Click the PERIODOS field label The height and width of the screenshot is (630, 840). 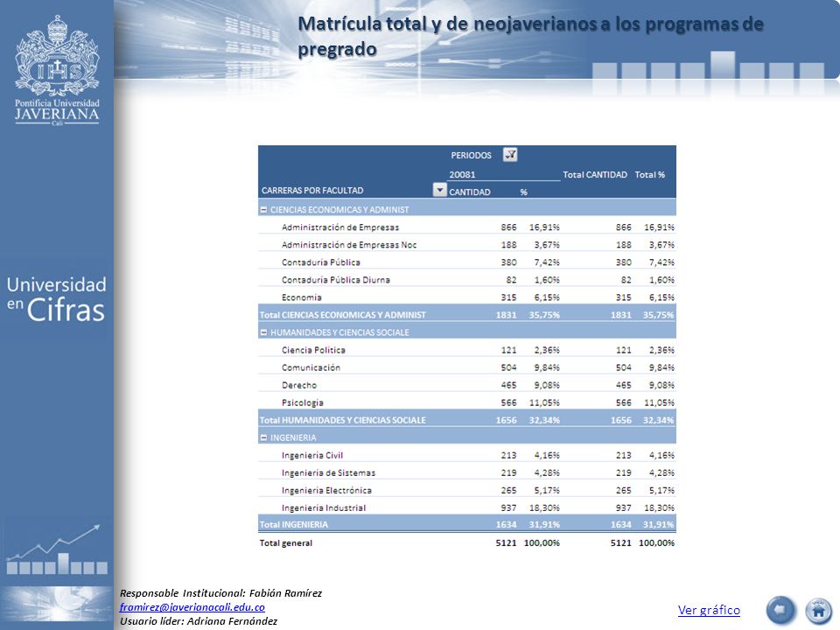point(471,156)
